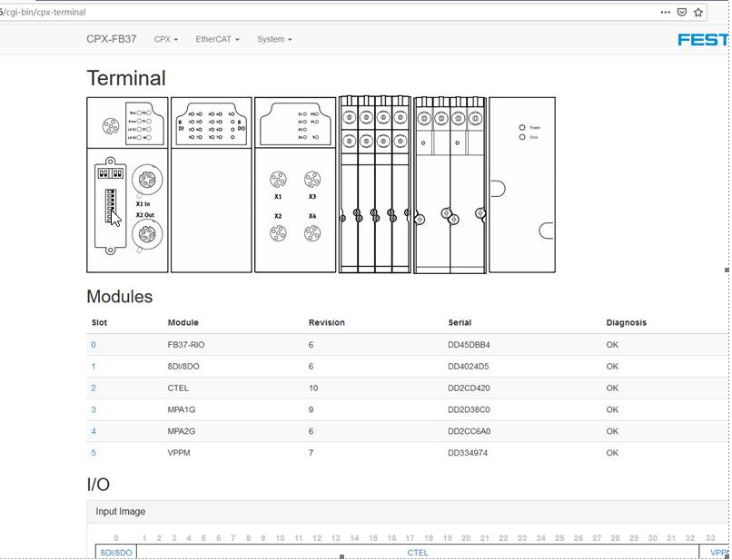Click the Festo logo
Image resolution: width=732 pixels, height=560 pixels.
pos(704,40)
